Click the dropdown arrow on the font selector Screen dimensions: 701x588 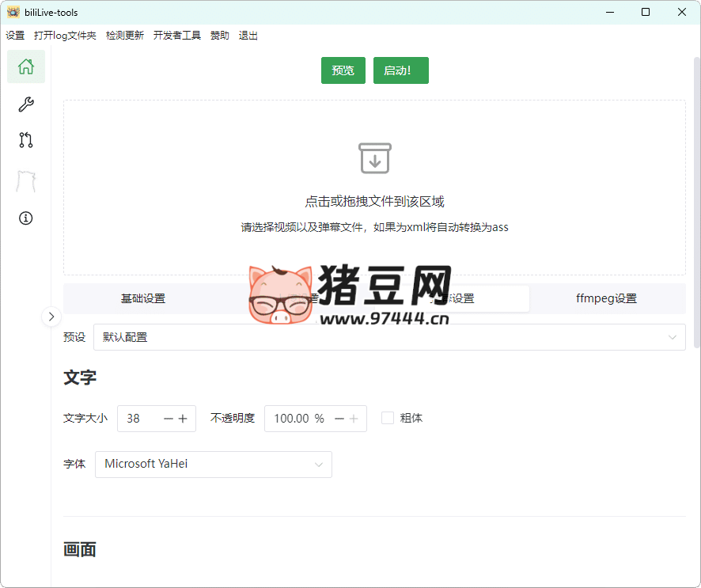(319, 465)
